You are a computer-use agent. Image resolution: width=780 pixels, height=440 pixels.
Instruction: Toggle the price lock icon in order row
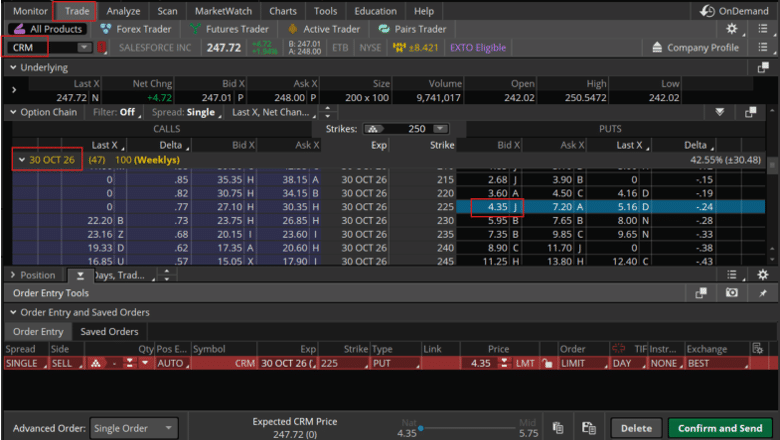coord(547,363)
